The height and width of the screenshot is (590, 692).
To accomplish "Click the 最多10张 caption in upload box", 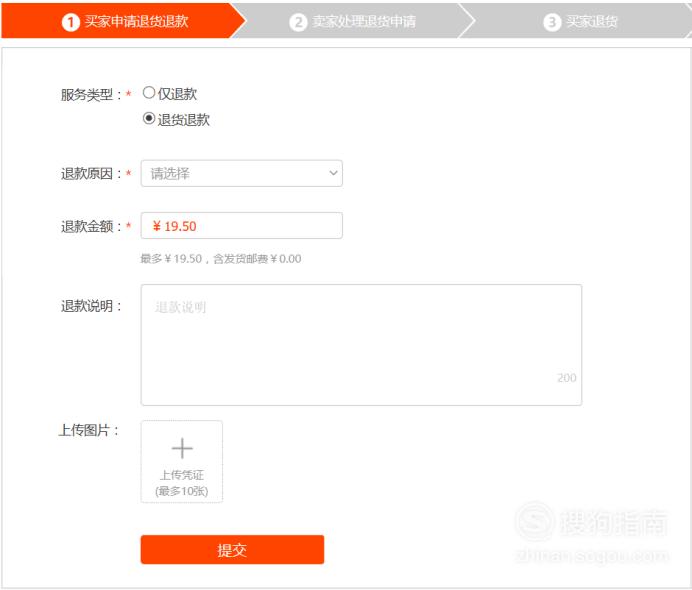I will click(x=182, y=491).
